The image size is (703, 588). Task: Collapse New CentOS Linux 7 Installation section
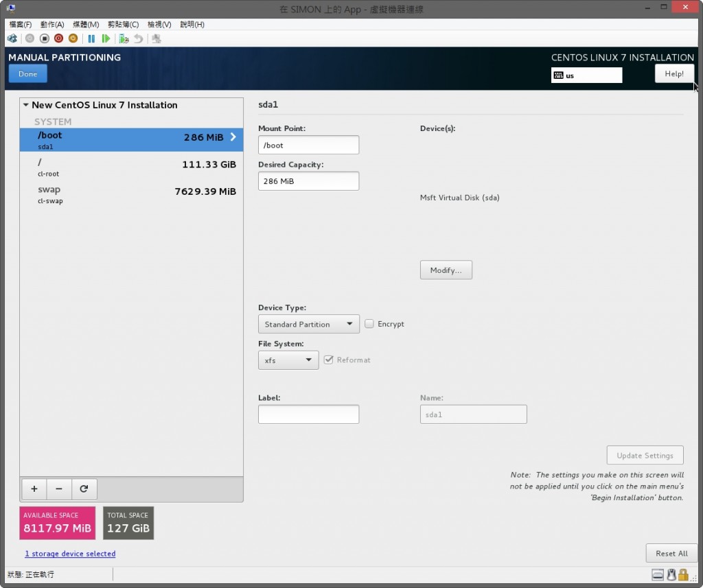tap(26, 105)
